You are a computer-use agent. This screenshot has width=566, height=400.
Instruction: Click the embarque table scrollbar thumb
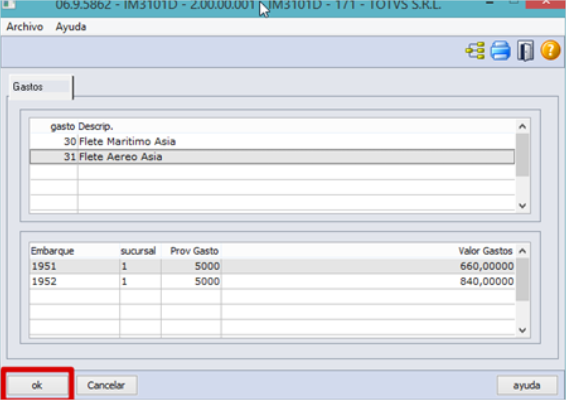(522, 280)
